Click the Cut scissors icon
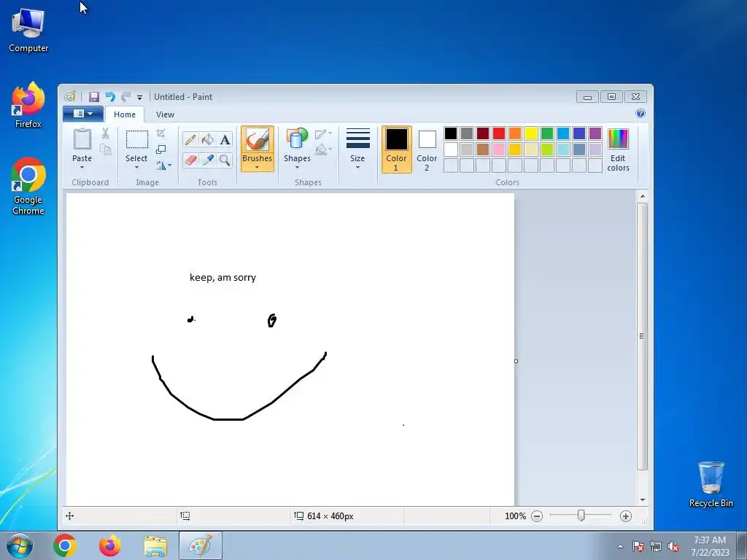 point(105,134)
